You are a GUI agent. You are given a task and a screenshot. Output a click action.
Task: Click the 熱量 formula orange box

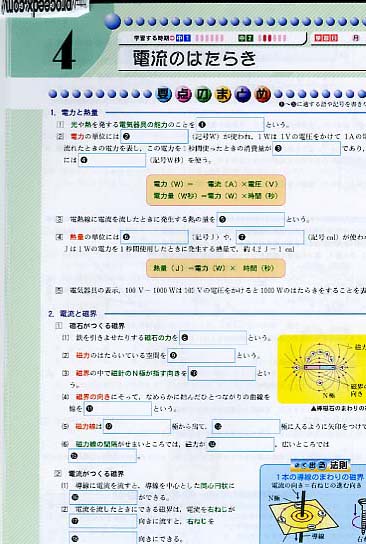coord(216,268)
